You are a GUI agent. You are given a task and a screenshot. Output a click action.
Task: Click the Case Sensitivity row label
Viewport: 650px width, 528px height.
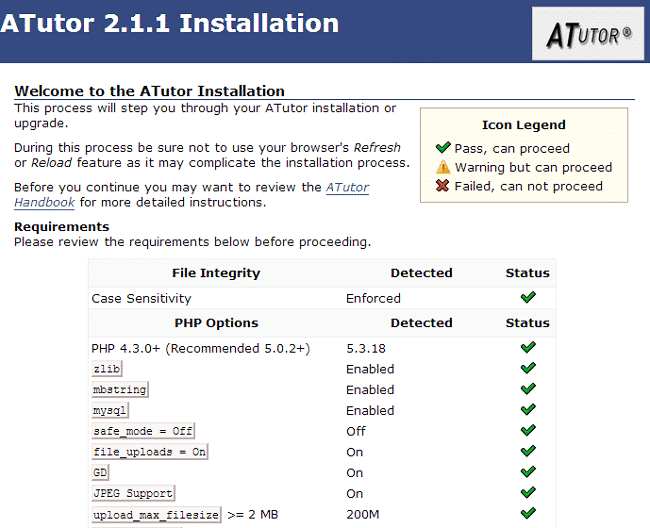[141, 298]
